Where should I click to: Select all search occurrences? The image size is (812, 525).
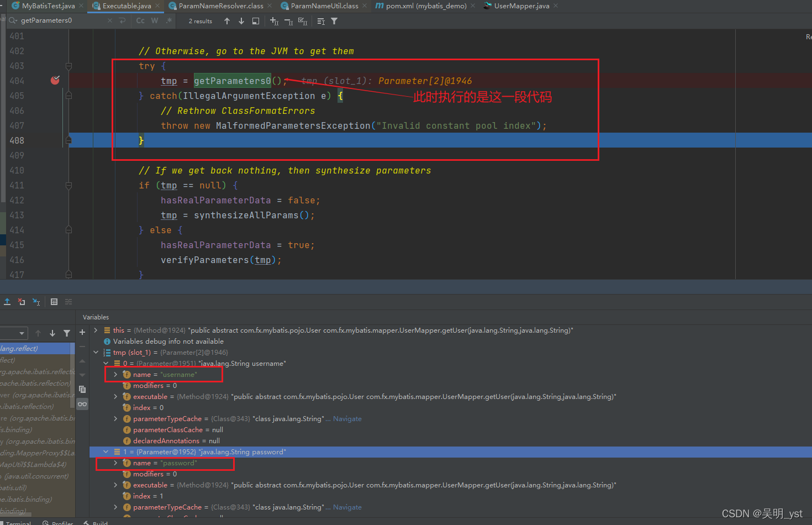coord(303,21)
